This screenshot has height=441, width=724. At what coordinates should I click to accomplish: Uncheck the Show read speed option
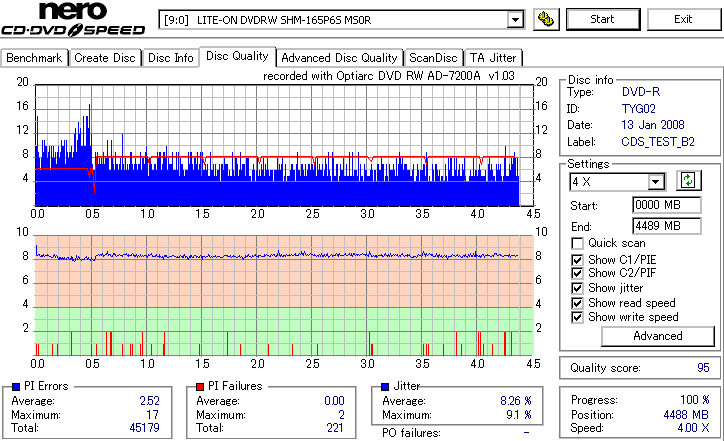point(577,303)
